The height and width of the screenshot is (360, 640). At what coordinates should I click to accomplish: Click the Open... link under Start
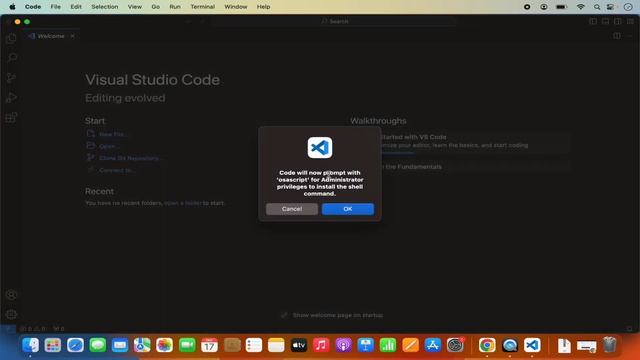(109, 146)
